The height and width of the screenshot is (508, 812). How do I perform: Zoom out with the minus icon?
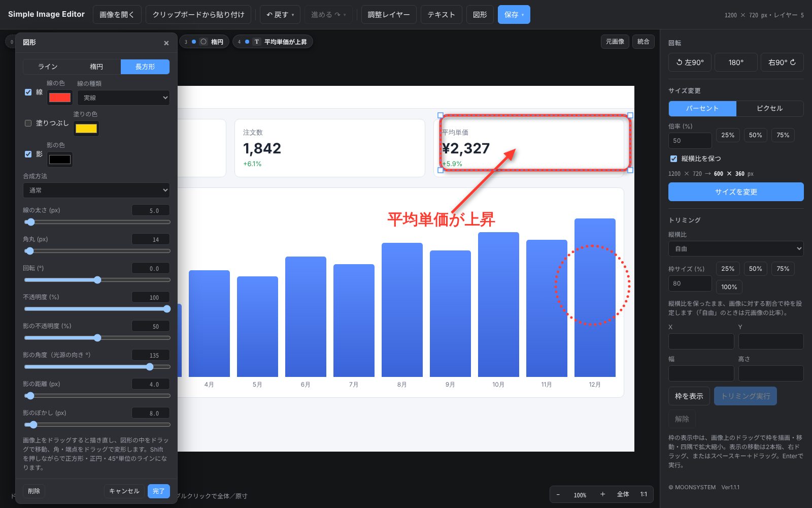click(558, 494)
